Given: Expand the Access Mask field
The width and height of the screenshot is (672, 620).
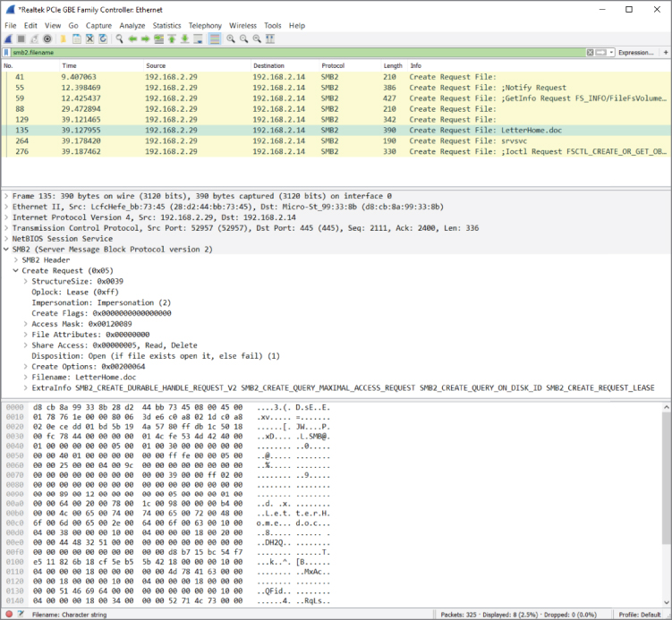Looking at the screenshot, I should 25,324.
